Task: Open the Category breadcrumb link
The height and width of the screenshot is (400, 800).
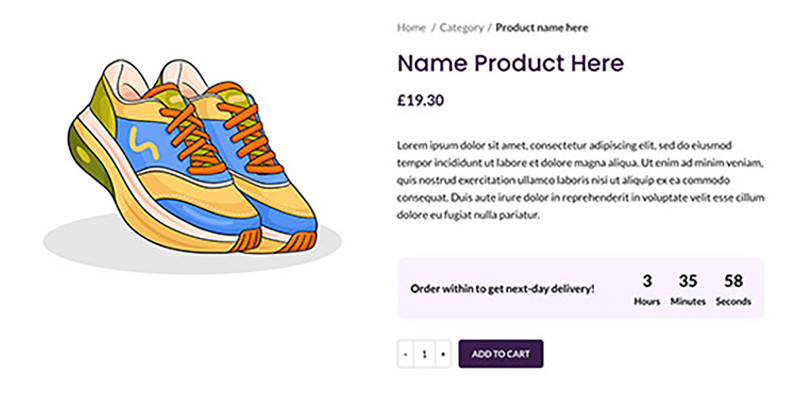Action: pyautogui.click(x=461, y=27)
